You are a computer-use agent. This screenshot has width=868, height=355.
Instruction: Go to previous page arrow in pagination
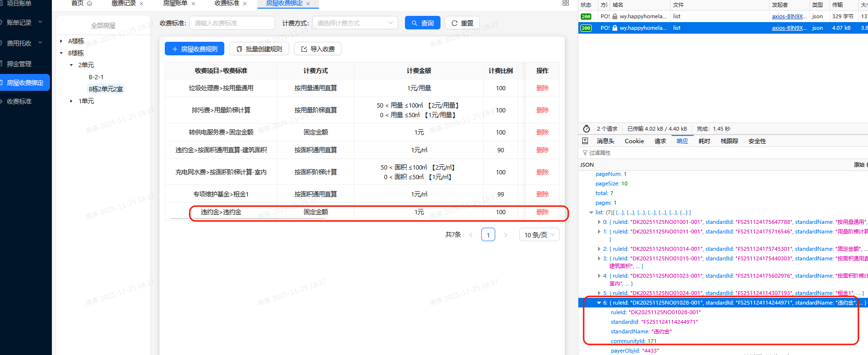pyautogui.click(x=471, y=235)
